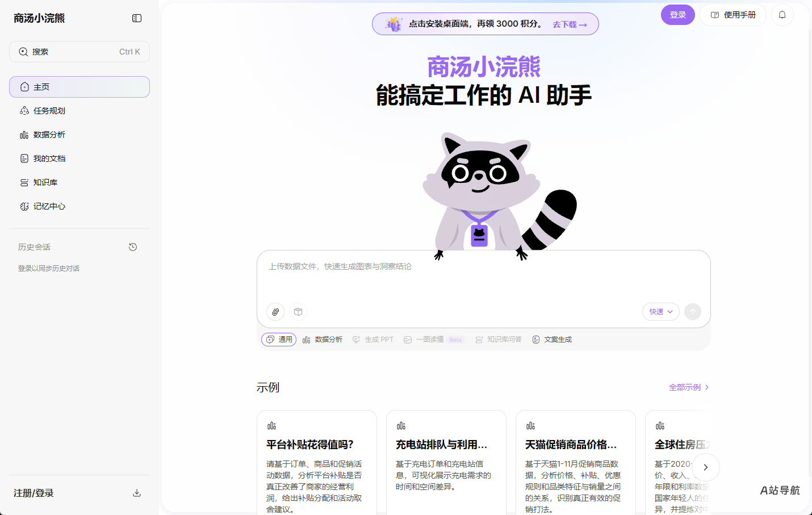Click the chart icon on 平台补贴 card
812x515 pixels.
[271, 426]
